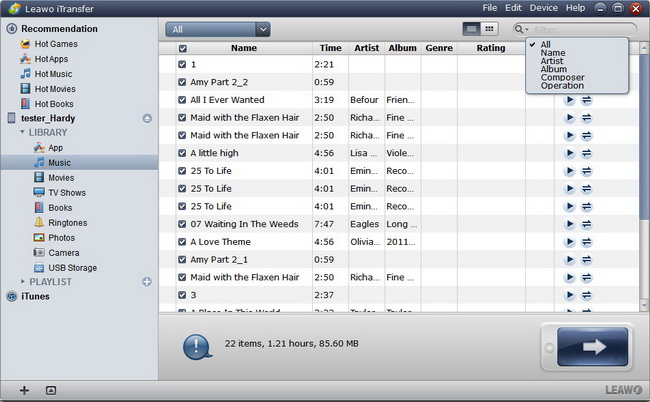650x402 pixels.
Task: Toggle select-all checkbox in header
Action: (183, 48)
